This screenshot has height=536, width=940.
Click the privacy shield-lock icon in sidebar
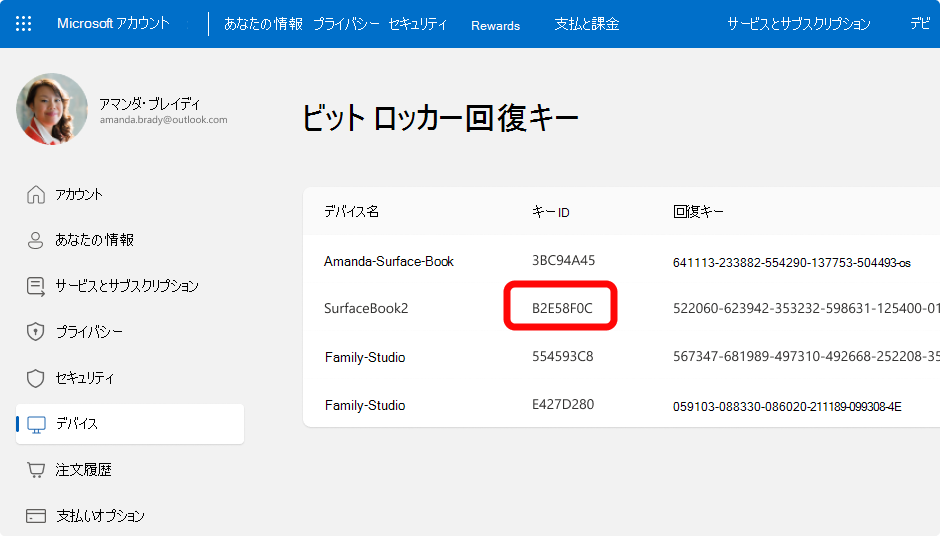(35, 332)
